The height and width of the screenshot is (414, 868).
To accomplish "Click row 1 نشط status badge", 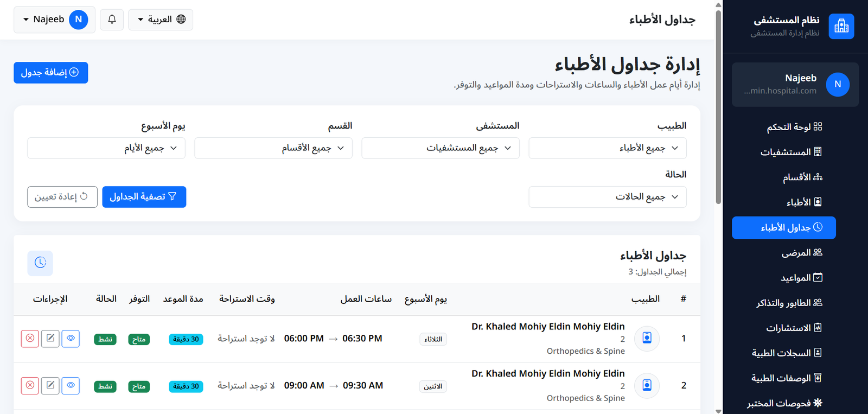I will pyautogui.click(x=105, y=339).
